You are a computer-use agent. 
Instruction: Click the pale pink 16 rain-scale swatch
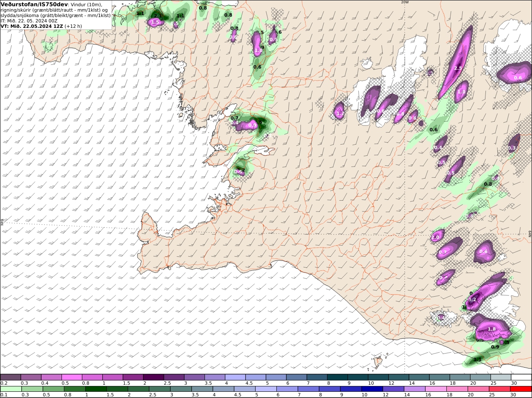tap(436, 389)
